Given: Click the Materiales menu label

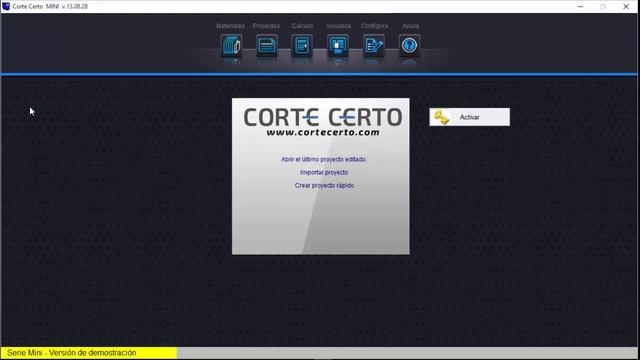Looking at the screenshot, I should pyautogui.click(x=230, y=26).
